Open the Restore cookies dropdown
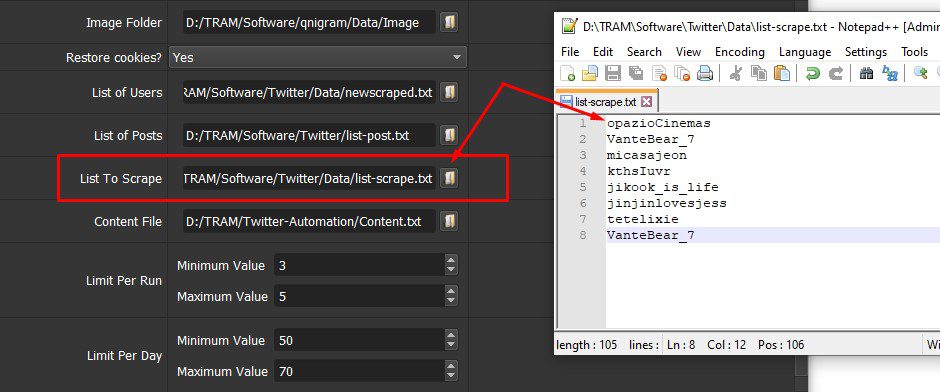Screen dimensions: 940x392 pyautogui.click(x=318, y=58)
